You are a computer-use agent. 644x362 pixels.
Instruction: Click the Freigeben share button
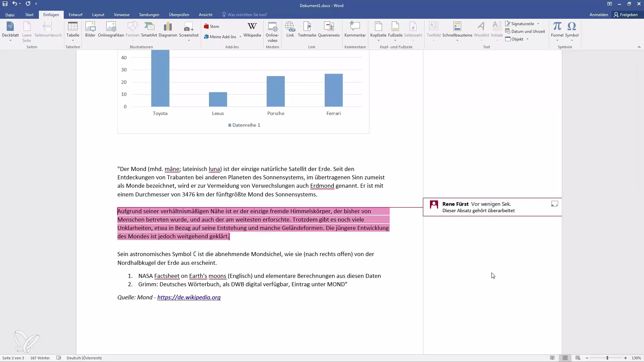pyautogui.click(x=626, y=15)
